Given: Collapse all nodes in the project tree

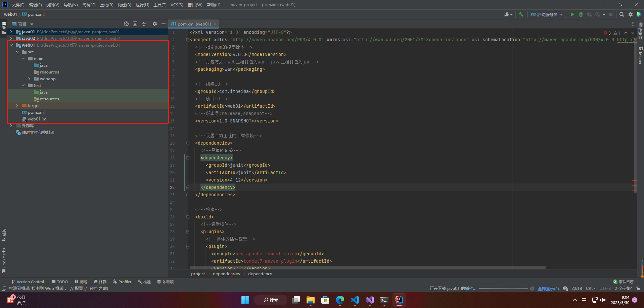Looking at the screenshot, I should (x=144, y=24).
